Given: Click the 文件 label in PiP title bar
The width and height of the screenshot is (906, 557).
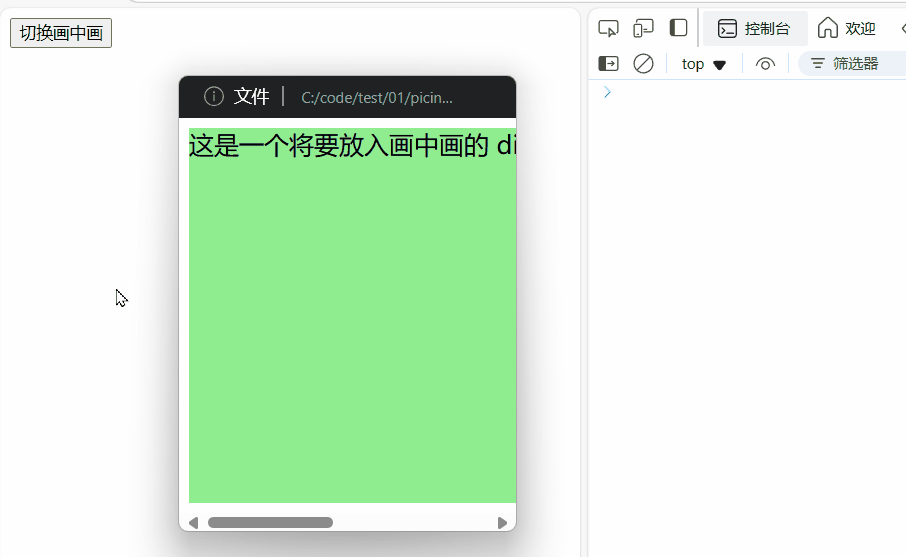Looking at the screenshot, I should point(251,96).
